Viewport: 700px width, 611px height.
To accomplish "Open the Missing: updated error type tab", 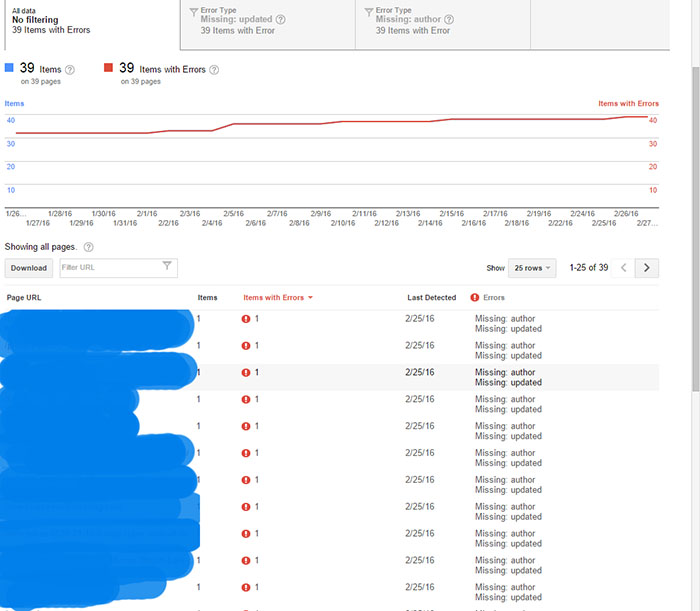I will 268,24.
